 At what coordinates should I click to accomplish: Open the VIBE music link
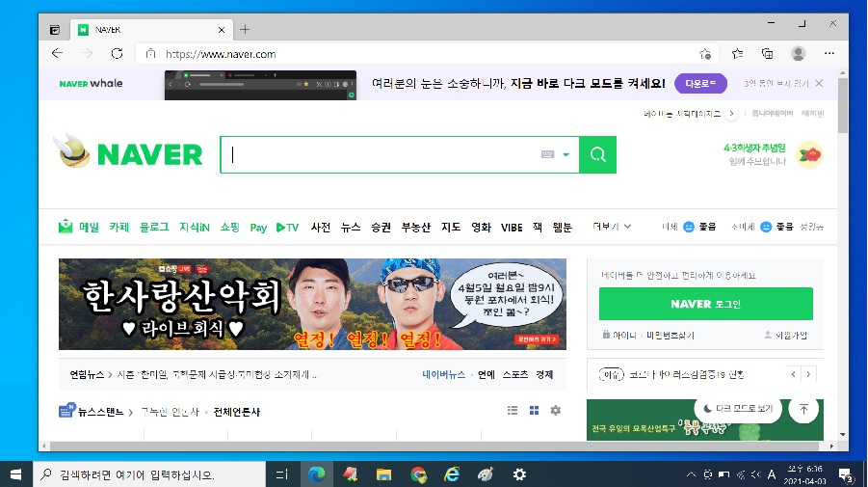pos(512,228)
